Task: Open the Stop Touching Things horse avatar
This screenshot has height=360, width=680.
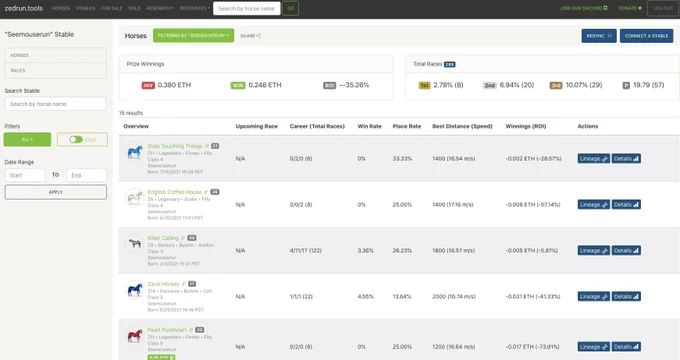Action: [134, 152]
